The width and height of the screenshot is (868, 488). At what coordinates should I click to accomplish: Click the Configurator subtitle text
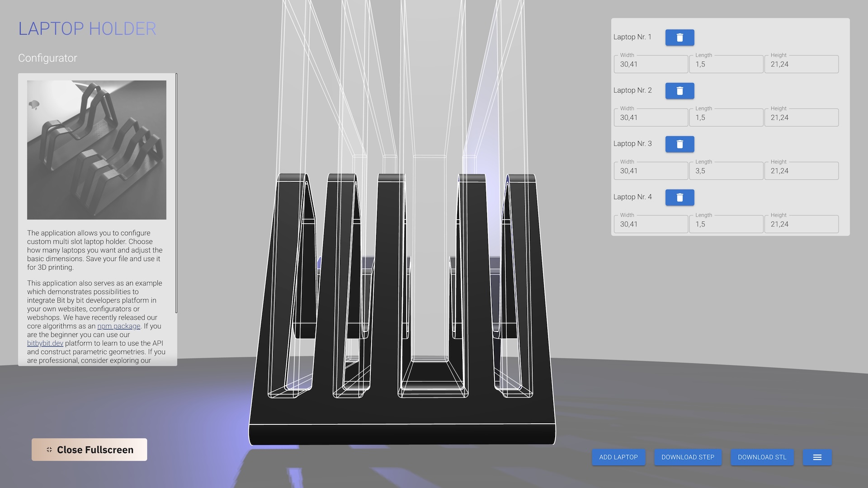point(47,58)
